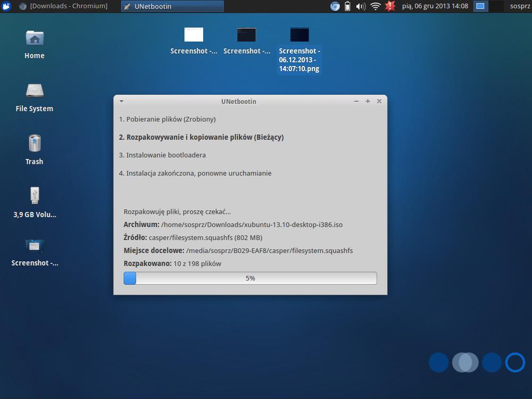Close the UNetbootin window
This screenshot has width=532, height=399.
pyautogui.click(x=379, y=101)
